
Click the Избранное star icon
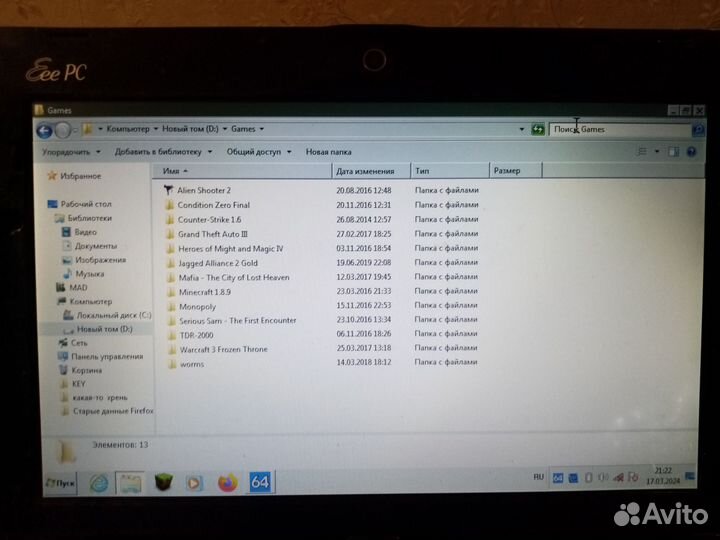click(x=52, y=175)
